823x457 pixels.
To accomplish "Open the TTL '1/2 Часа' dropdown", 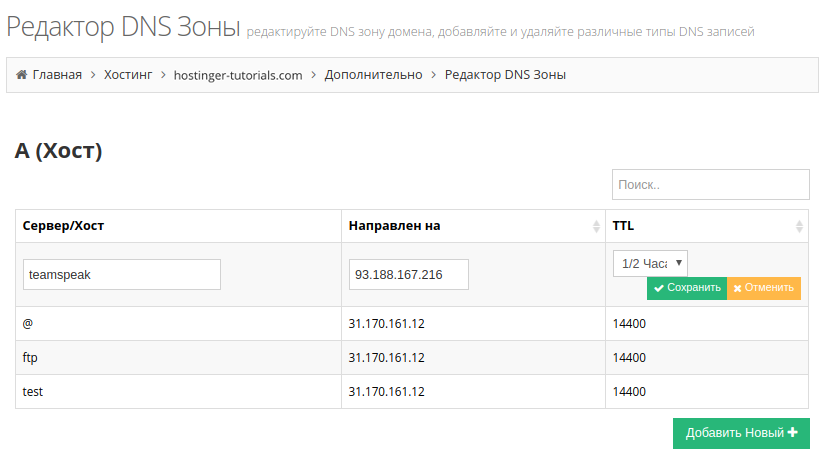I will (650, 263).
